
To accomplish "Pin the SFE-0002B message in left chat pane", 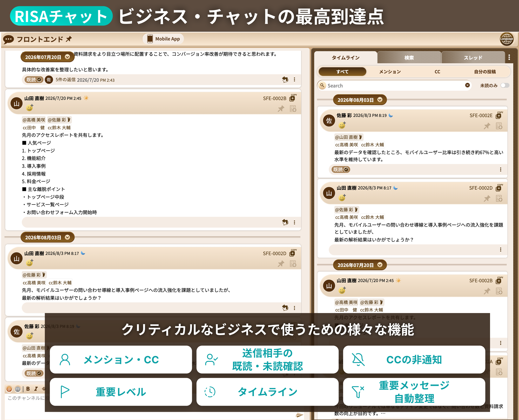I will pos(281,109).
